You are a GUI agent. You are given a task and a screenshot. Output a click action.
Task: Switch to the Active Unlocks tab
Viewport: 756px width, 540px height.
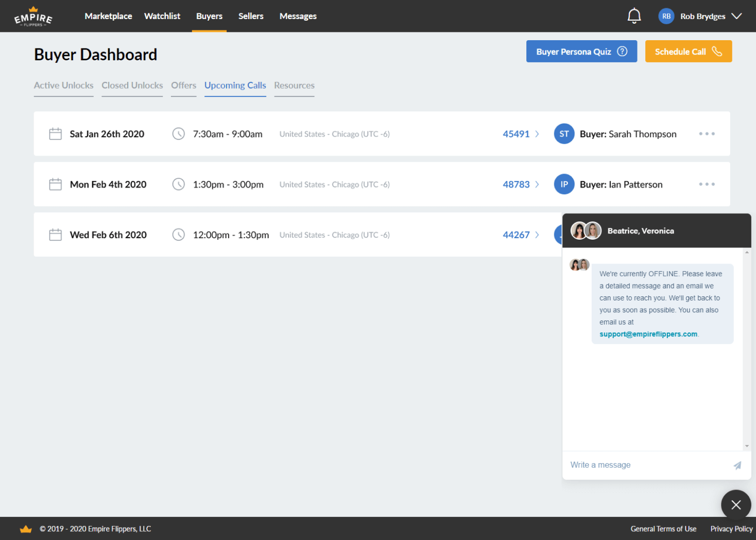coord(64,86)
